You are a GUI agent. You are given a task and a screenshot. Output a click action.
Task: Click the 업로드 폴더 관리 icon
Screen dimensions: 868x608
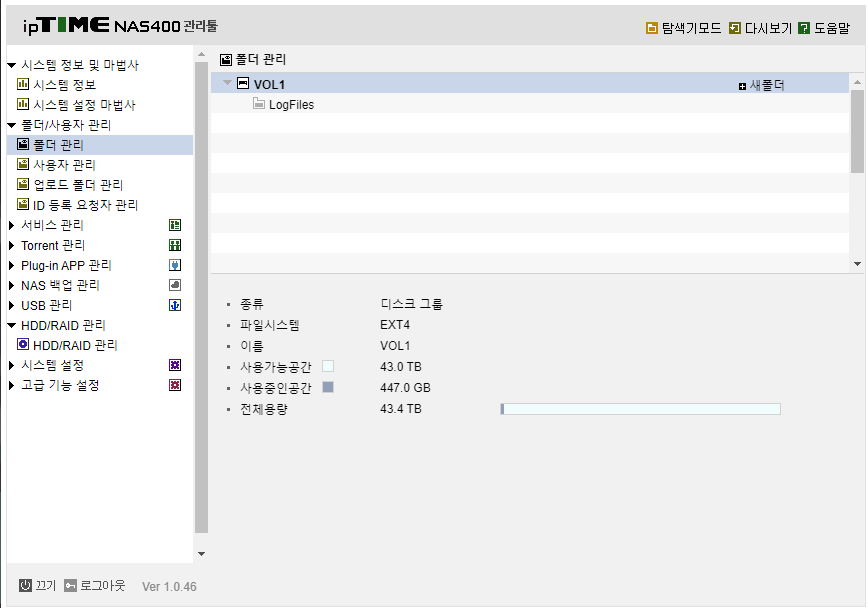pos(23,184)
